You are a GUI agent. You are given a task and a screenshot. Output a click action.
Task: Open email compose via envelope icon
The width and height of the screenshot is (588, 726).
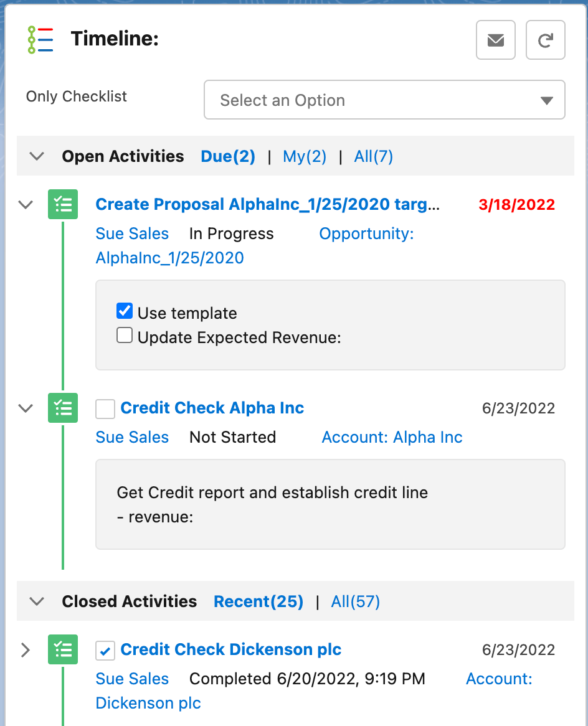[x=495, y=40]
